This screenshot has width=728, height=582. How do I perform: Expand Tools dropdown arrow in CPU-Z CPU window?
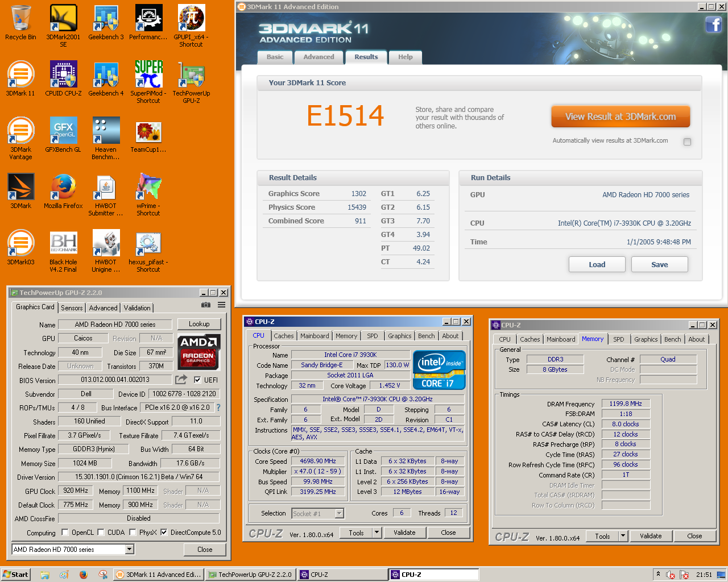tap(377, 533)
